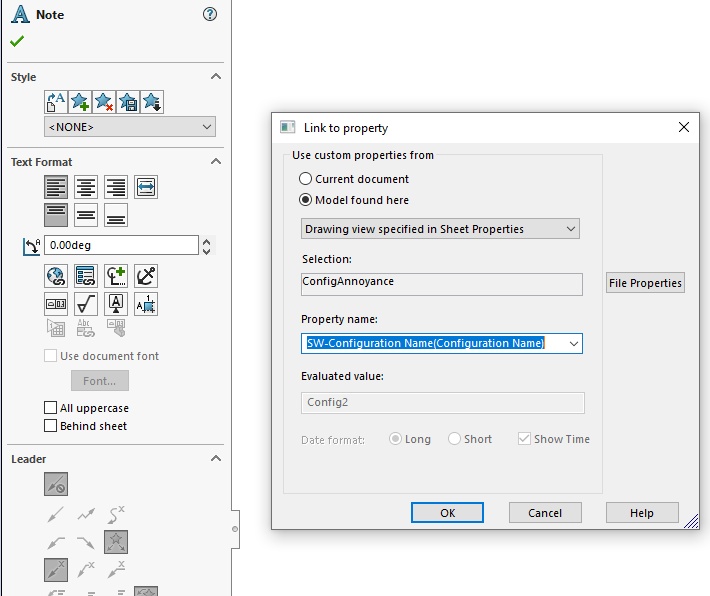The height and width of the screenshot is (596, 710).
Task: Click the green checkmark to accept the note
Action: coord(17,41)
